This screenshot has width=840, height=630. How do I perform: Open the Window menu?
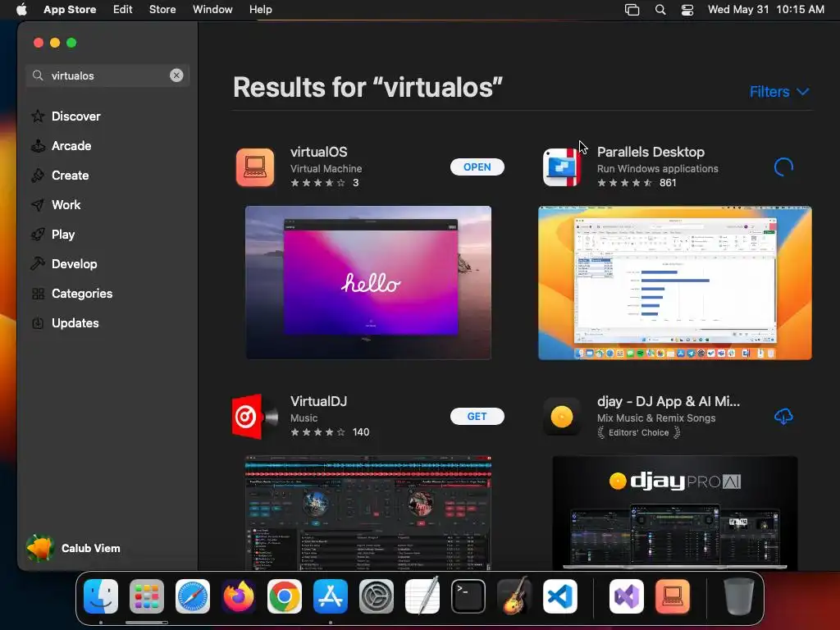tap(212, 10)
